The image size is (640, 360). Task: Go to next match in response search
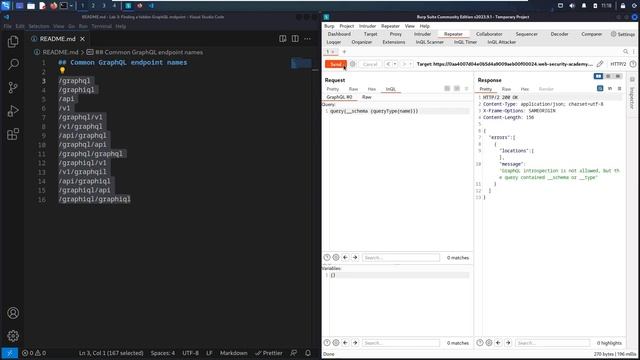point(508,343)
